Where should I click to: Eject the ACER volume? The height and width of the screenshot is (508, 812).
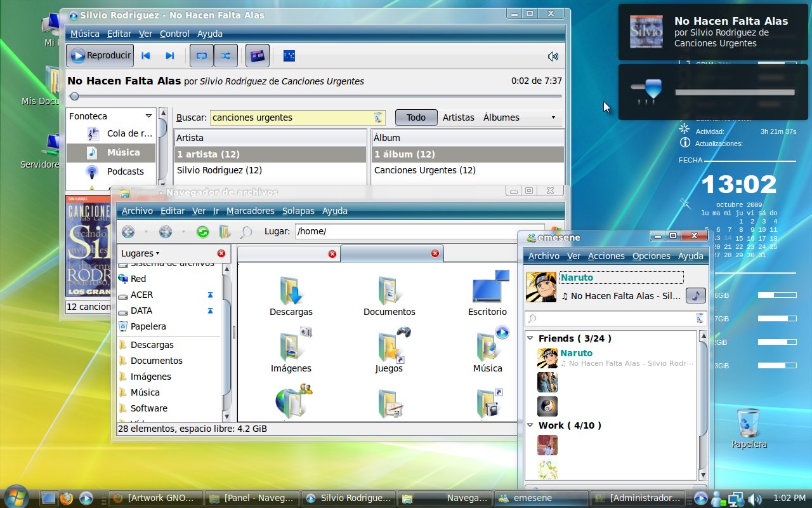211,295
